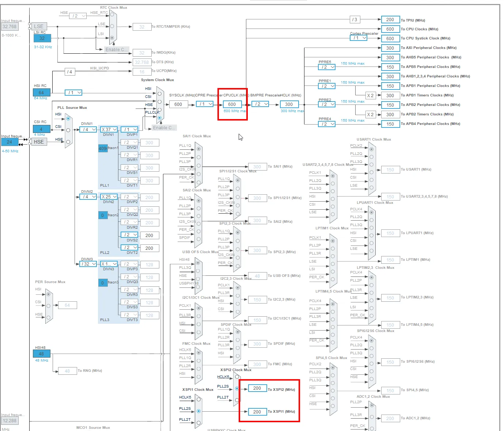
Task: Open the DIVN2 X 25 multiplier dropdown
Action: (109, 197)
